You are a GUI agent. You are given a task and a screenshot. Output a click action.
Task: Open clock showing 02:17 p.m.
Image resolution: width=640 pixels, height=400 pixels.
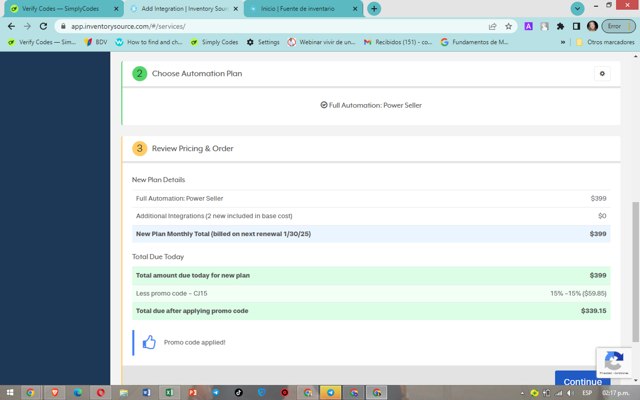tap(615, 393)
